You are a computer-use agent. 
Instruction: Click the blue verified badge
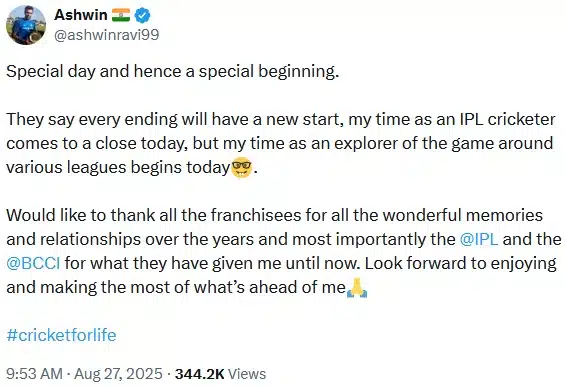click(142, 15)
